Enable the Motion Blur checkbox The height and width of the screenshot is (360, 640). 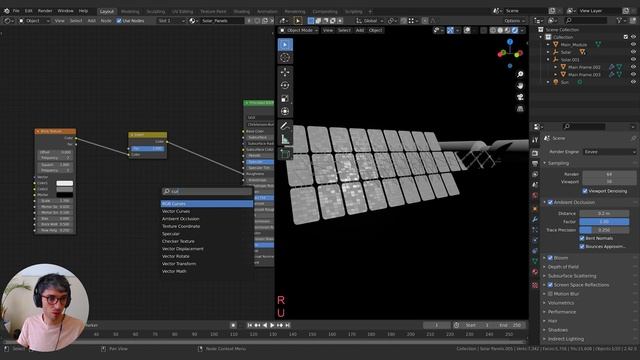pyautogui.click(x=550, y=294)
